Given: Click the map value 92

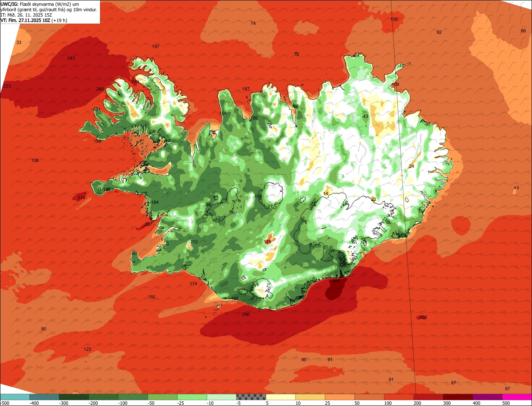Looking at the screenshot, I should pyautogui.click(x=439, y=32).
